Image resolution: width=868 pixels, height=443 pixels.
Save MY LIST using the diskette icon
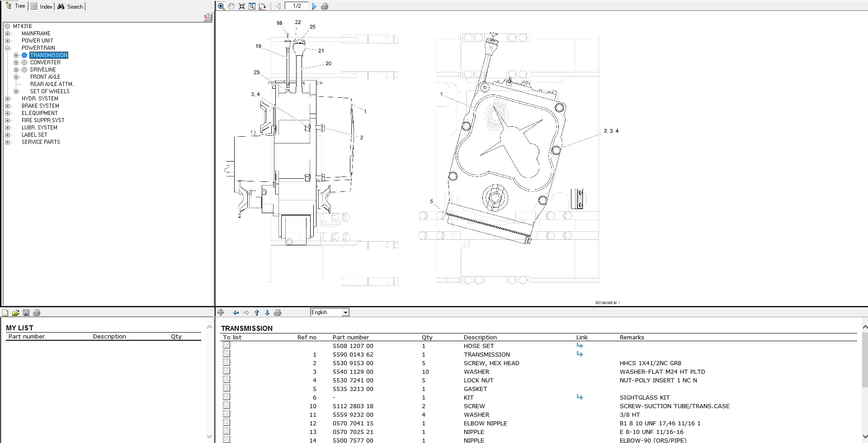pos(26,313)
